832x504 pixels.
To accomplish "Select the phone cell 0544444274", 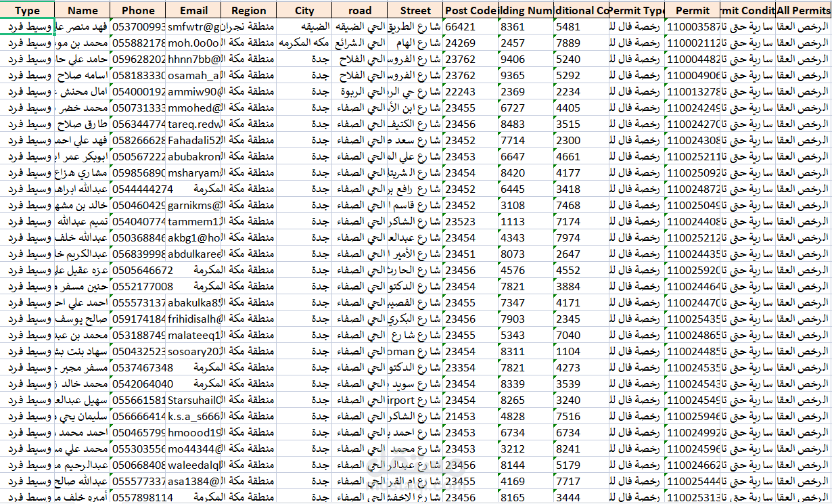I will (x=138, y=189).
